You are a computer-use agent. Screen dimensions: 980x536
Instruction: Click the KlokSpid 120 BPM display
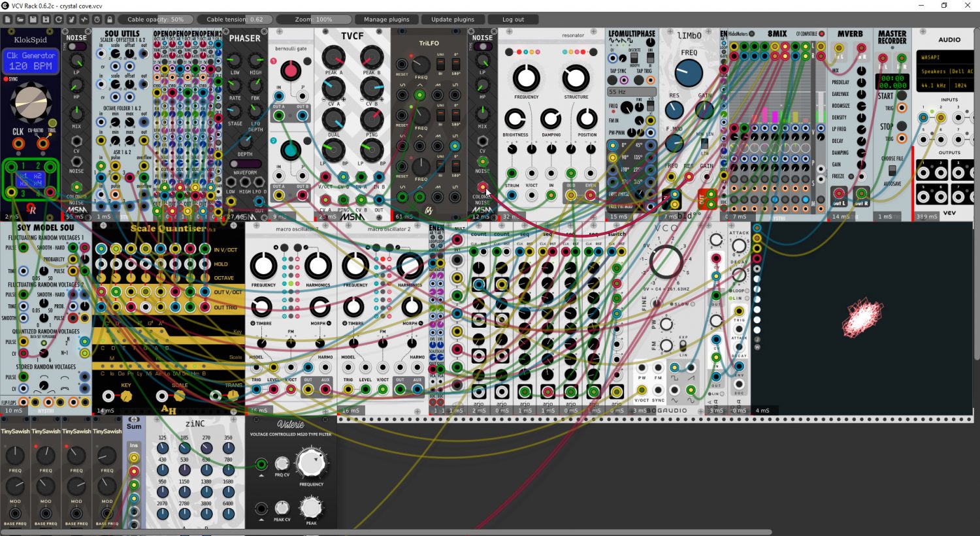click(30, 61)
